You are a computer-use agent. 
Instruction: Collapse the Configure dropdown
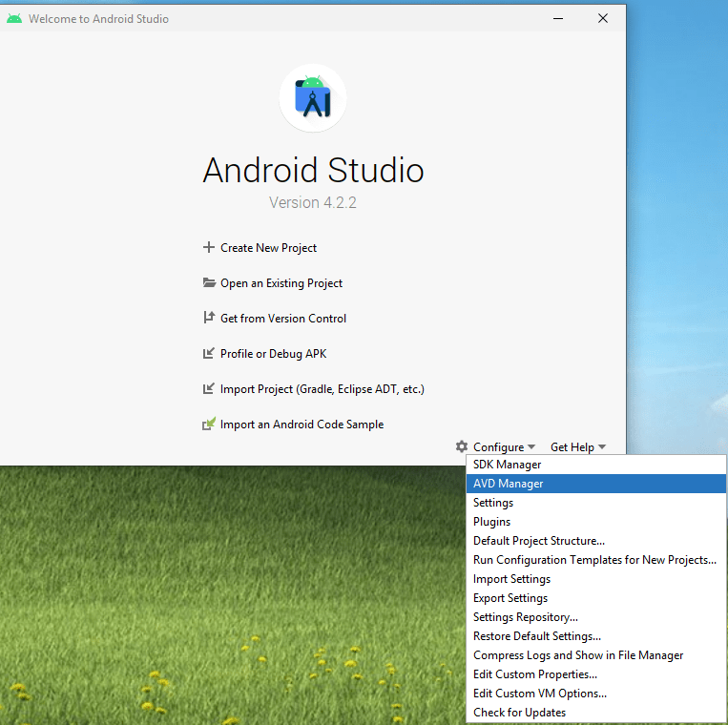tap(504, 447)
